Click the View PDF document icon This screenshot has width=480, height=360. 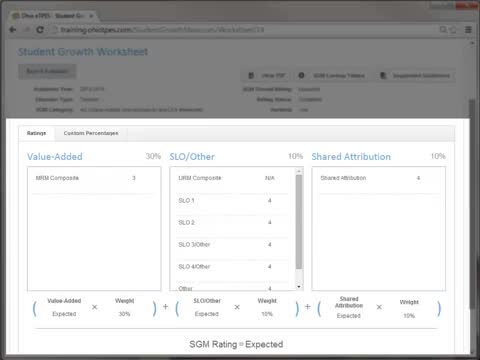click(251, 76)
